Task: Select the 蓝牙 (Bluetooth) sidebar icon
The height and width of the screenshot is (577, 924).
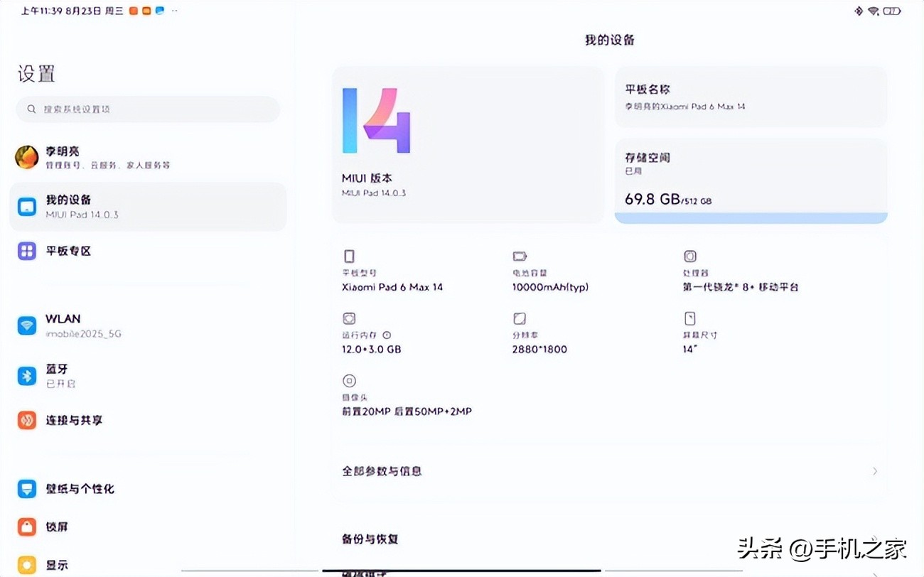Action: pyautogui.click(x=26, y=375)
